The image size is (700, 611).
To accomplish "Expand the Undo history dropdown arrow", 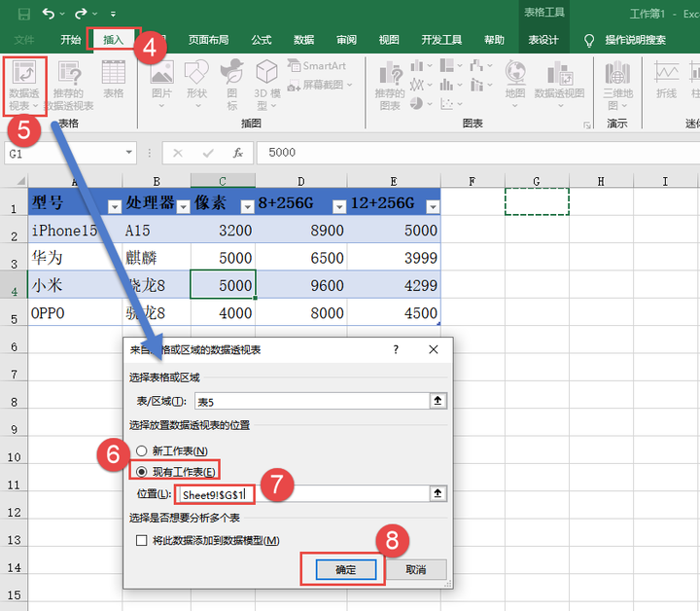I will coord(62,14).
